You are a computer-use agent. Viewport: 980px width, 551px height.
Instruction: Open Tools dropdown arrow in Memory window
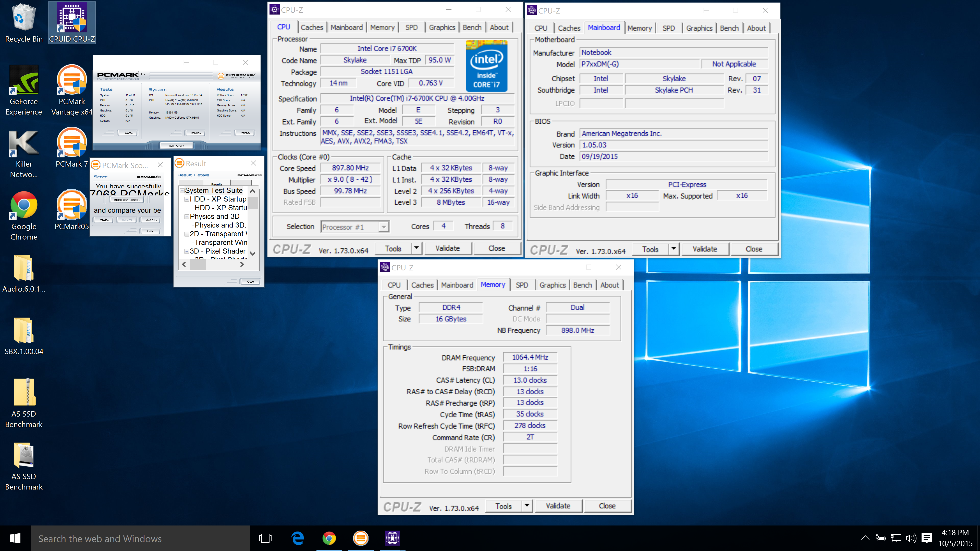(527, 506)
